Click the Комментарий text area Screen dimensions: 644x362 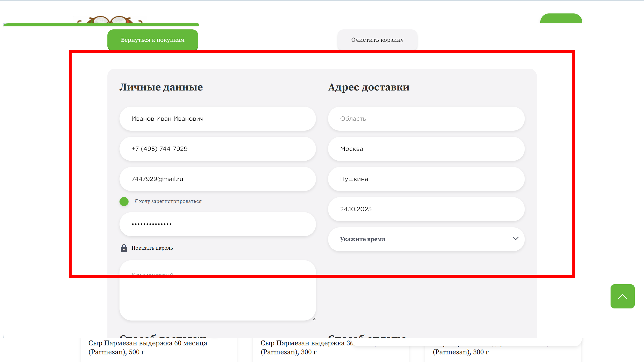click(217, 294)
